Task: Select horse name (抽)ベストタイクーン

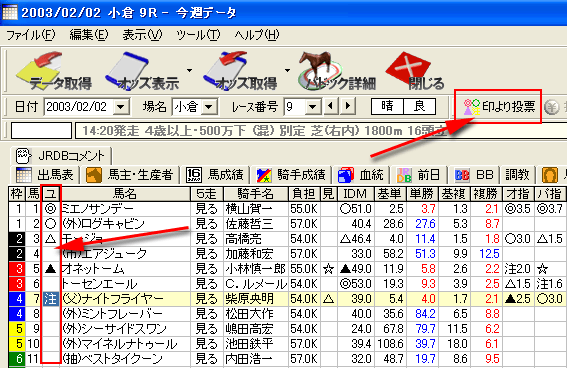Action: tap(112, 359)
